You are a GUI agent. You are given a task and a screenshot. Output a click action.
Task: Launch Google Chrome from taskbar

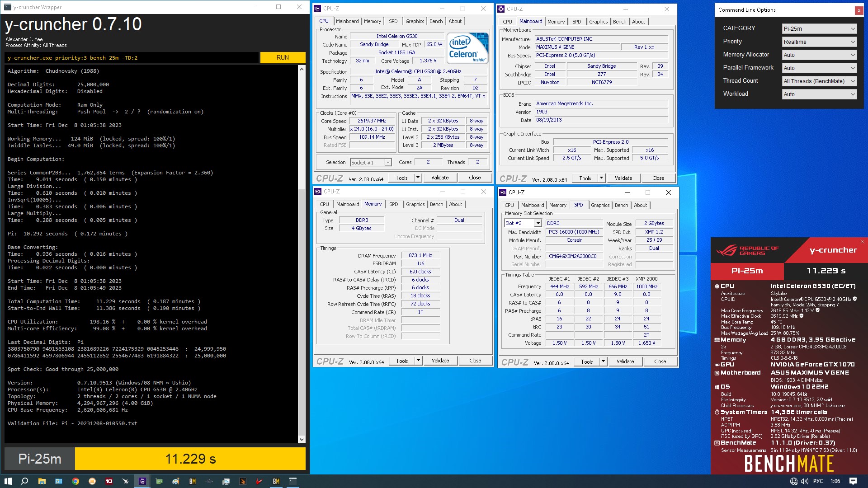[75, 481]
